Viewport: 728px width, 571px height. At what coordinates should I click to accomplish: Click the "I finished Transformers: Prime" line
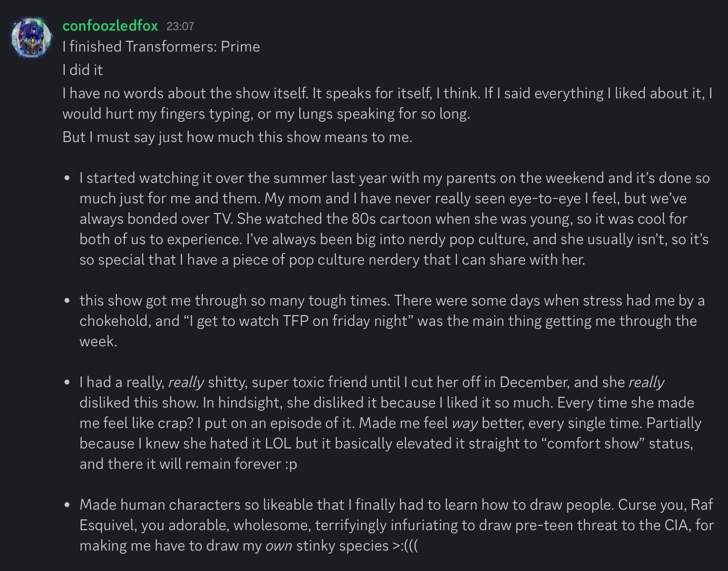pyautogui.click(x=161, y=47)
